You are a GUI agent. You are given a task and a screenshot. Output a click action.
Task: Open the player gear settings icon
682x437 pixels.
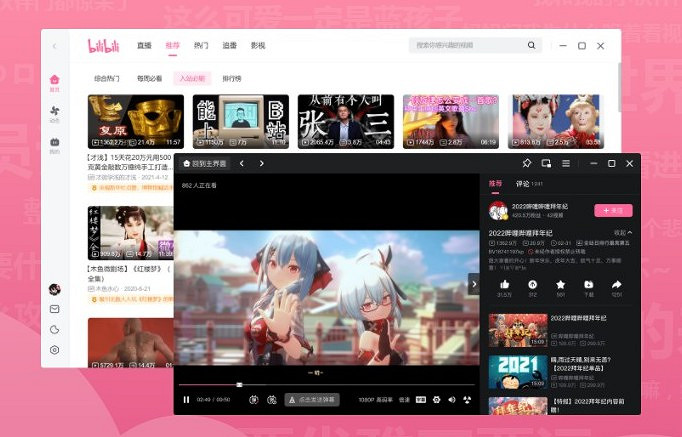(437, 400)
